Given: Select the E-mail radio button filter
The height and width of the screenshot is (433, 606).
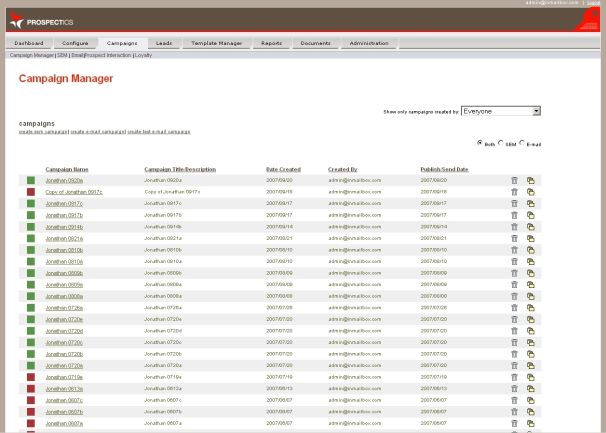Looking at the screenshot, I should pyautogui.click(x=522, y=142).
